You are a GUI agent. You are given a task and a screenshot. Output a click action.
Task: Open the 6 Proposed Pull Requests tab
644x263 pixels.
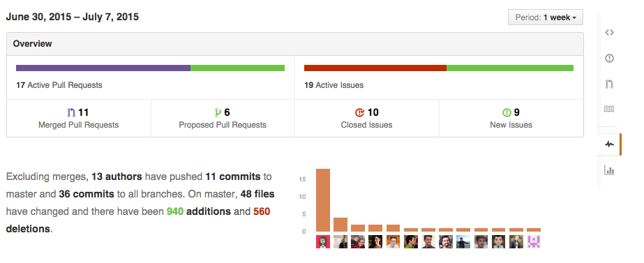pos(223,119)
